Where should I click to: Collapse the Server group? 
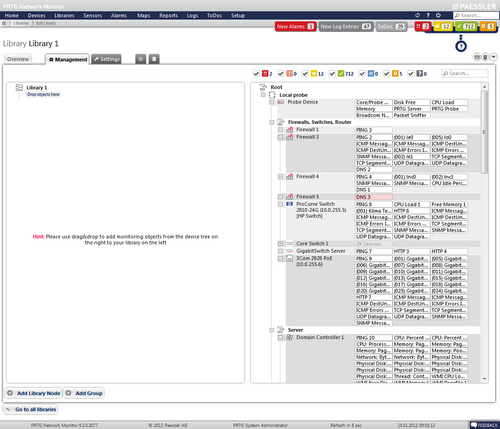click(x=272, y=330)
